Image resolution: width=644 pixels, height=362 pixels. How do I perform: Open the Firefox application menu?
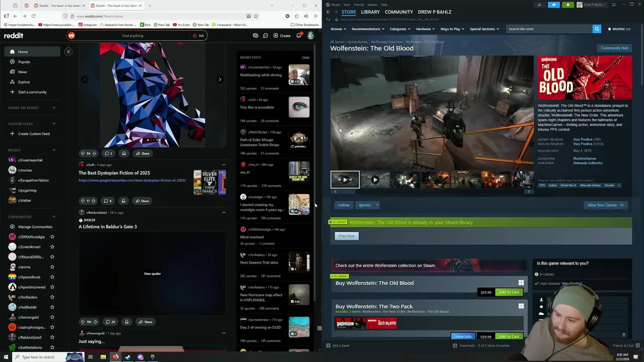315,16
